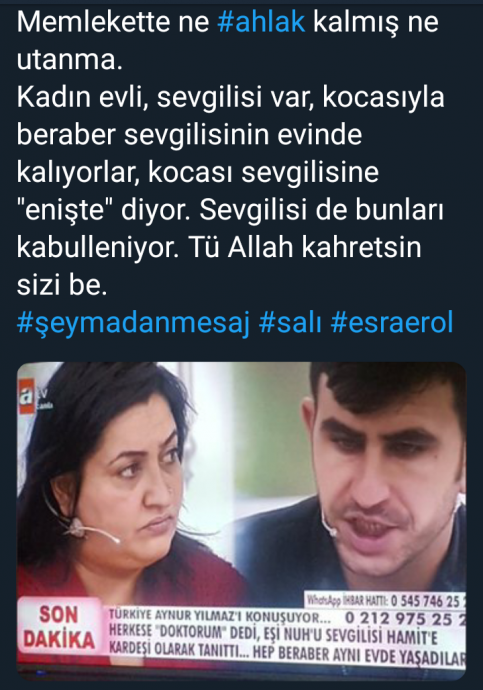Follow the #esraerol hashtag link
Image resolution: width=483 pixels, height=690 pixels.
coord(392,323)
